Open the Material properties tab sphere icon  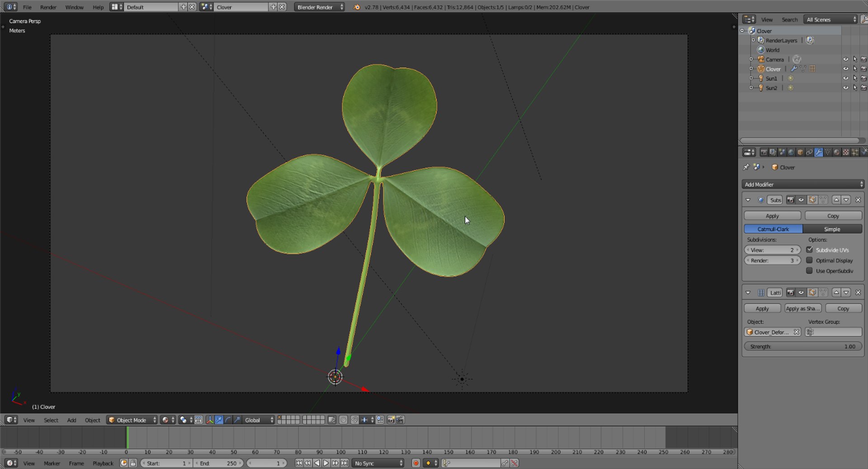coord(837,152)
